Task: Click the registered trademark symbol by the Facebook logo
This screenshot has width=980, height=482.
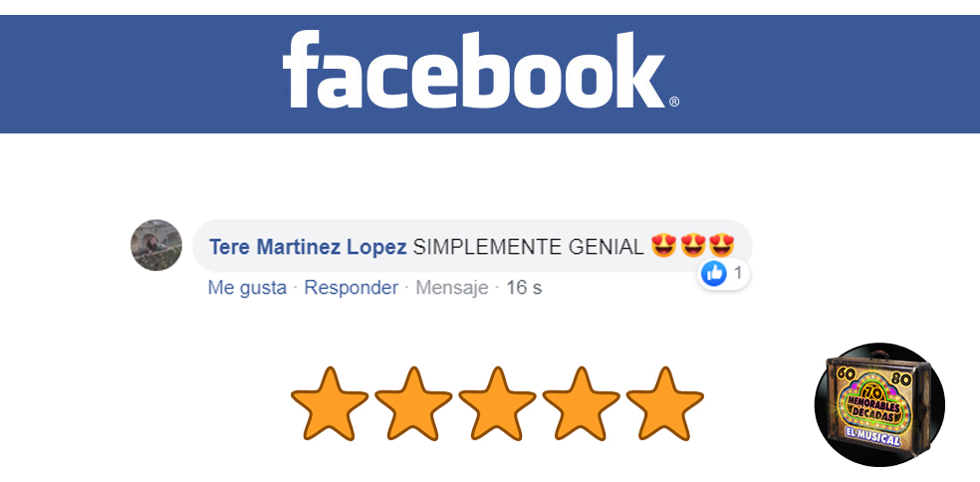Action: [x=673, y=102]
